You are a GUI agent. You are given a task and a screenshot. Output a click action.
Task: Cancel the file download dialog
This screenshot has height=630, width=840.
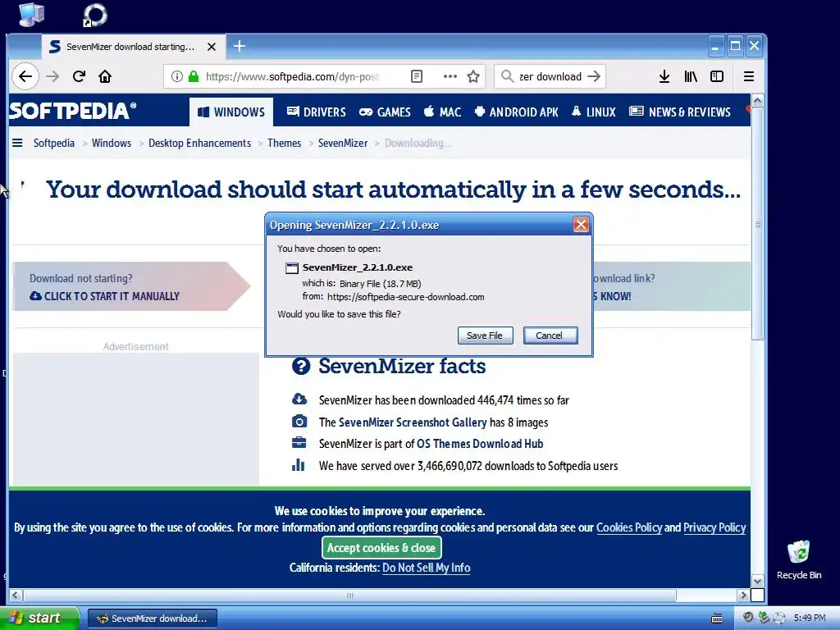coord(550,336)
